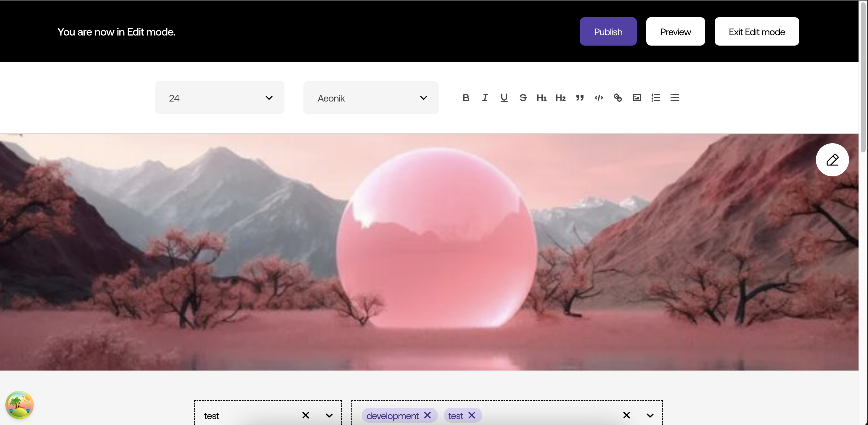
Task: Open the font size dropdown showing 24
Action: point(219,98)
